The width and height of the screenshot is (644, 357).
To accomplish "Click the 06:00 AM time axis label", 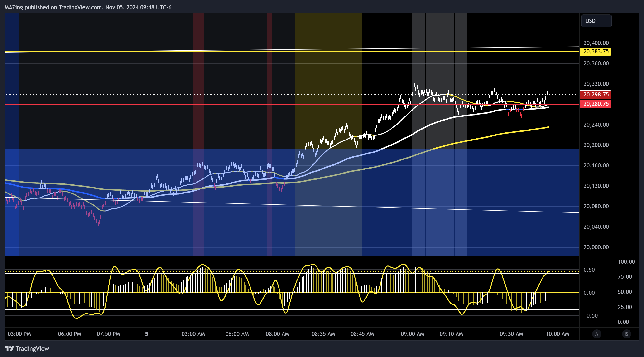I will (237, 334).
